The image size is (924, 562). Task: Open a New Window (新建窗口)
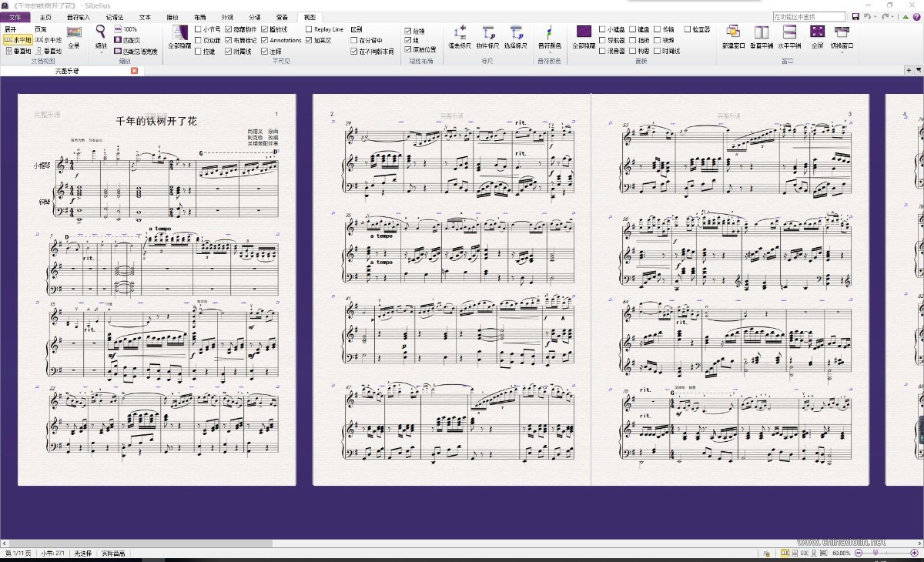pyautogui.click(x=733, y=35)
